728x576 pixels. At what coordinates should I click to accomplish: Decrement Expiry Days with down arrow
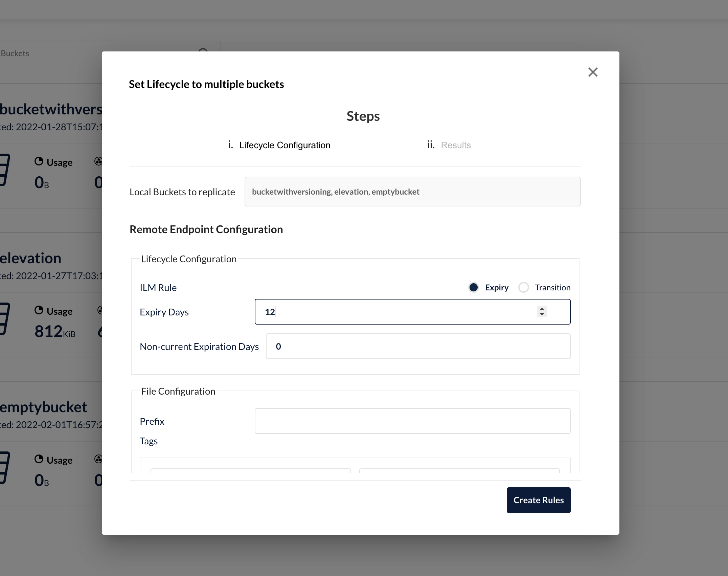click(542, 315)
